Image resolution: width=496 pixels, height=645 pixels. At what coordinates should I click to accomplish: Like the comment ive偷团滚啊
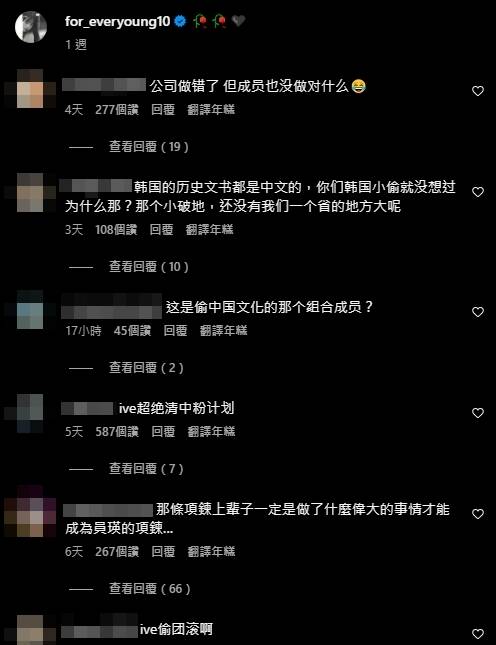tap(477, 634)
